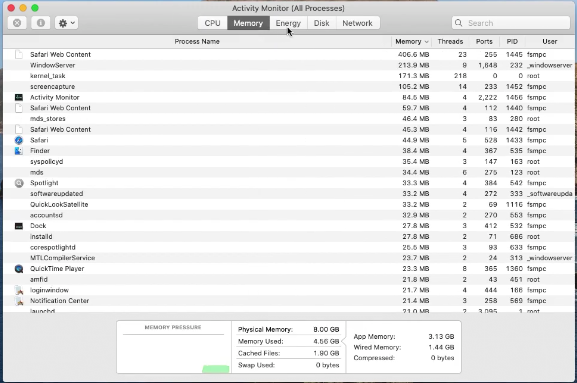Select the WindowServer process row
The width and height of the screenshot is (577, 383).
click(x=288, y=65)
